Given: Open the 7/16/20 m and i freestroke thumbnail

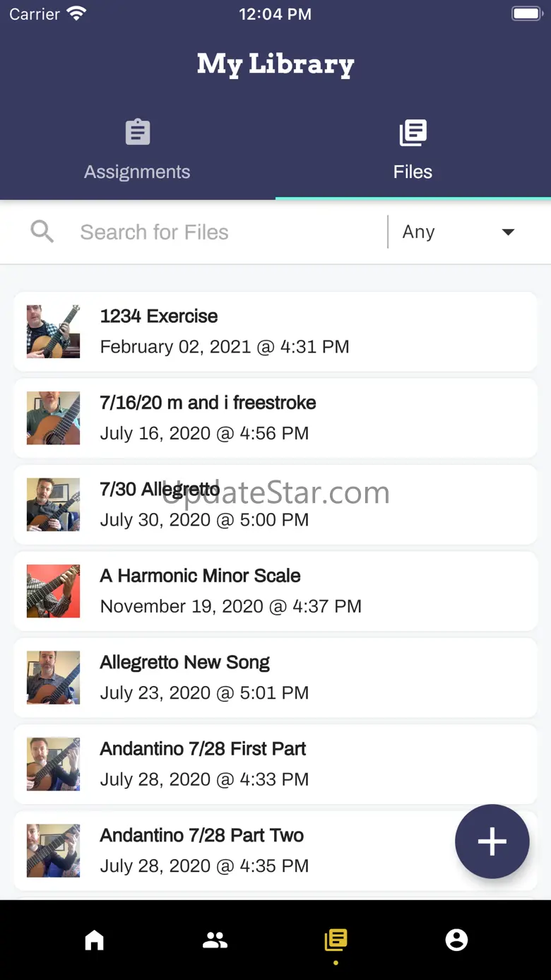Looking at the screenshot, I should coord(53,418).
